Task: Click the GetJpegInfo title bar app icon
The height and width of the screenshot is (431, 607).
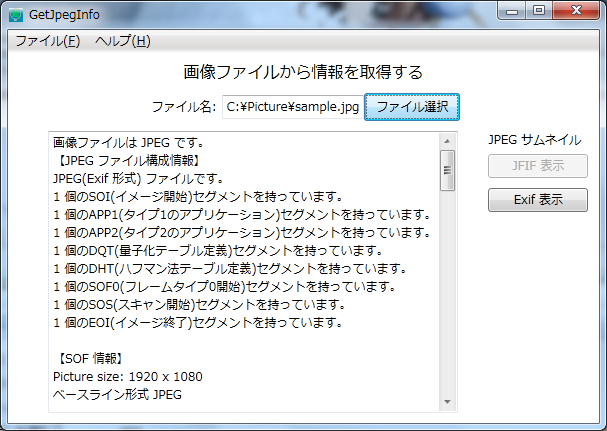Action: pyautogui.click(x=16, y=15)
